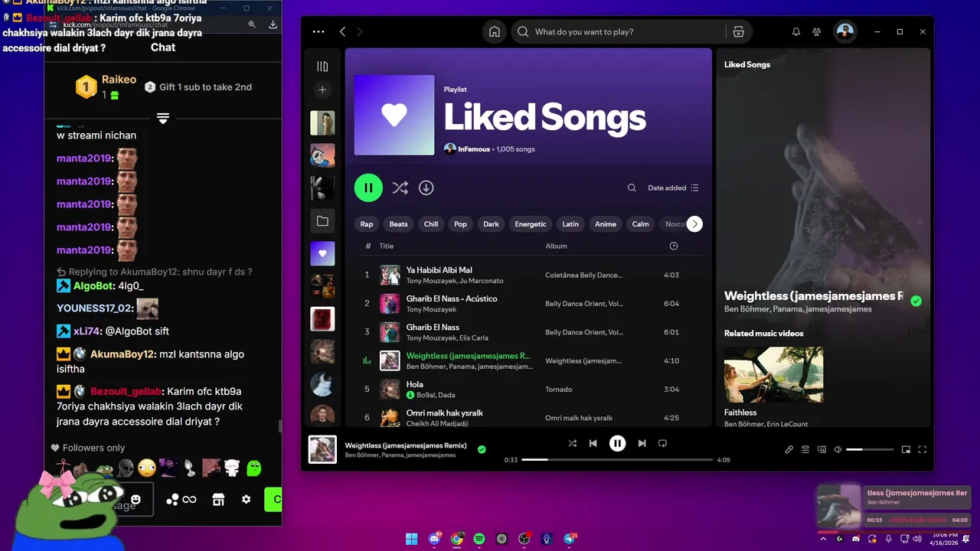
Task: Open the Queue icon
Action: point(805,450)
